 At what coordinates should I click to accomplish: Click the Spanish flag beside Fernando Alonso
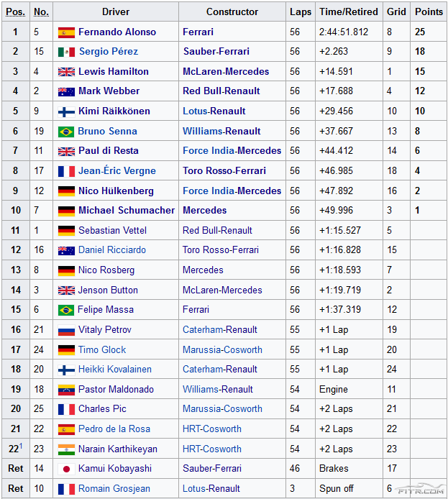66,32
